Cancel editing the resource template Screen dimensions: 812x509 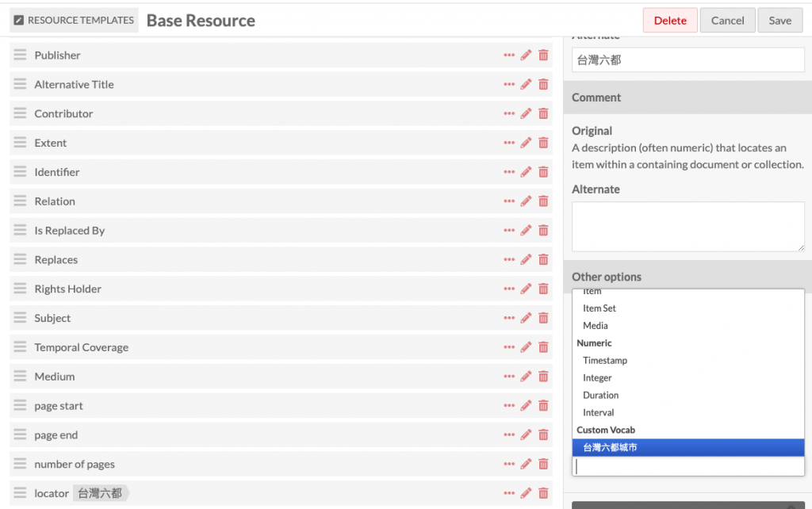coord(726,21)
